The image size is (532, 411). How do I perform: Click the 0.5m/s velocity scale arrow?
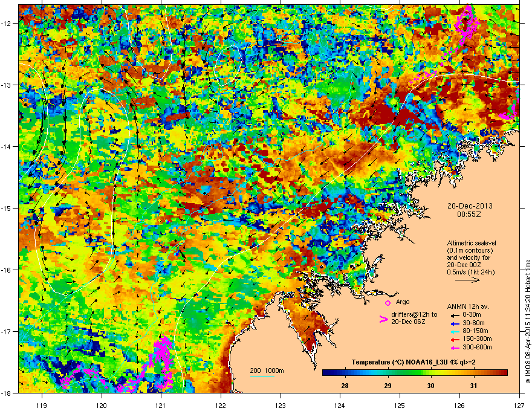click(467, 280)
